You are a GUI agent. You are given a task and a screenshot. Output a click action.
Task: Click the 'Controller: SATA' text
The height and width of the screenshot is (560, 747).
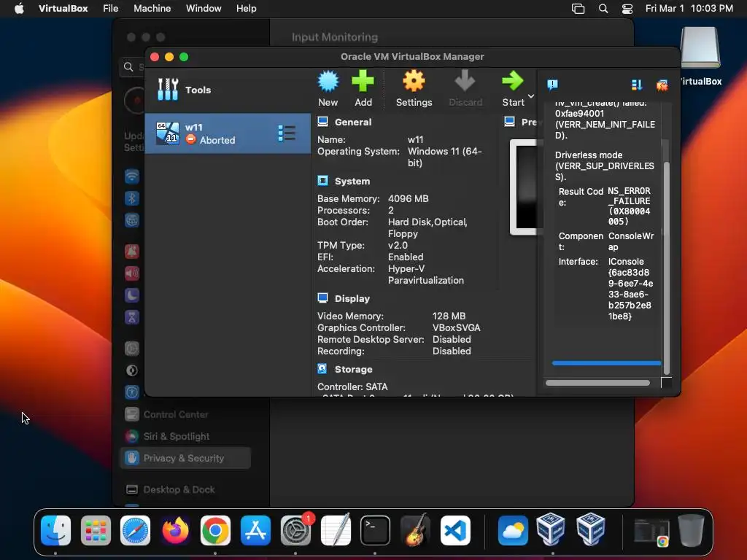click(x=352, y=386)
